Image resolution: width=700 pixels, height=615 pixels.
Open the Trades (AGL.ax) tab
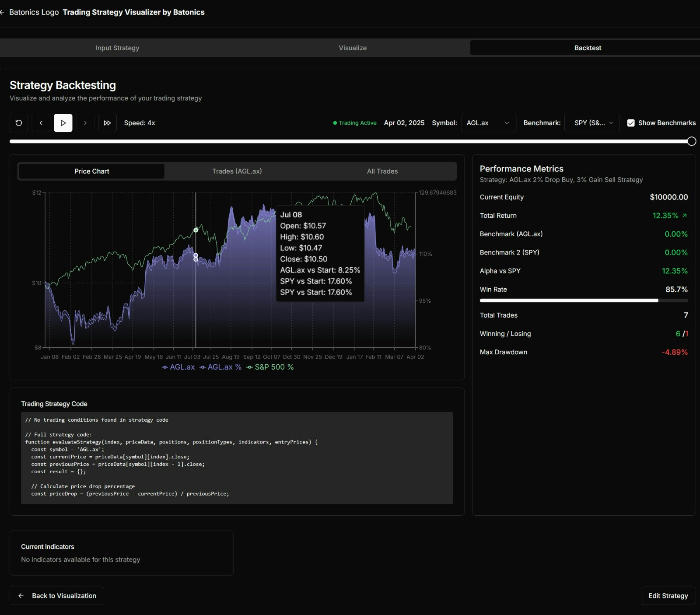pos(237,171)
